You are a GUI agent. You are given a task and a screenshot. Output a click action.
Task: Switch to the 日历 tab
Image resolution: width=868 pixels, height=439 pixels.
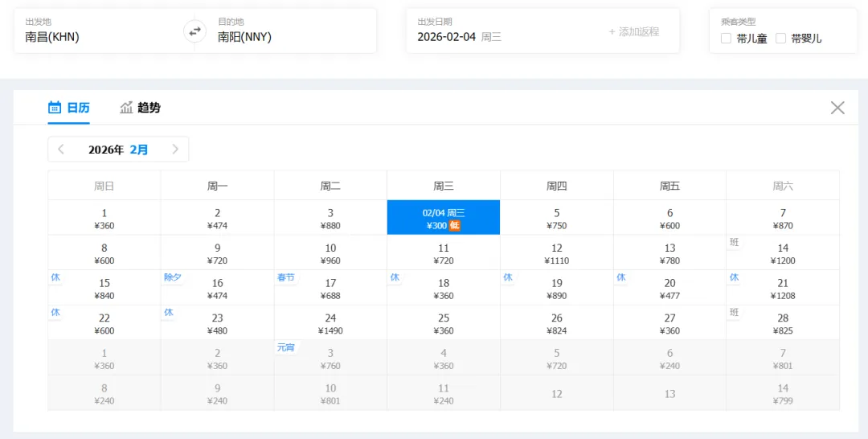click(68, 108)
